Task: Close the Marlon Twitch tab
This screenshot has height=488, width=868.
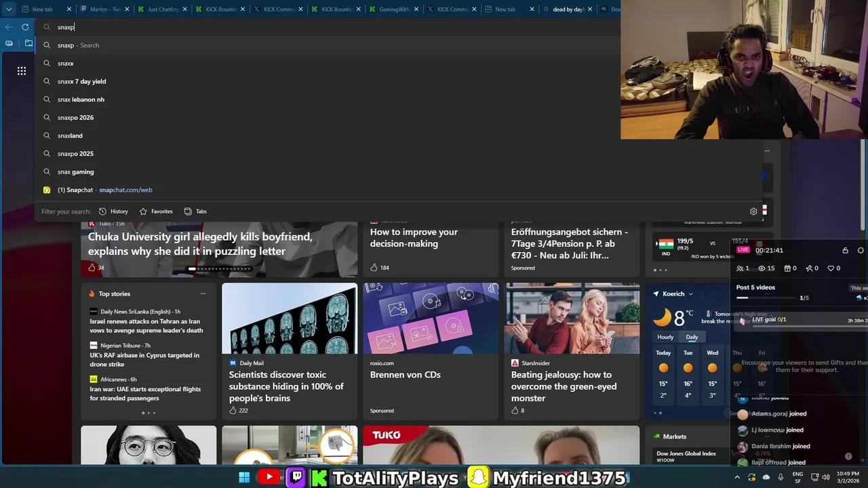Action: (x=127, y=9)
